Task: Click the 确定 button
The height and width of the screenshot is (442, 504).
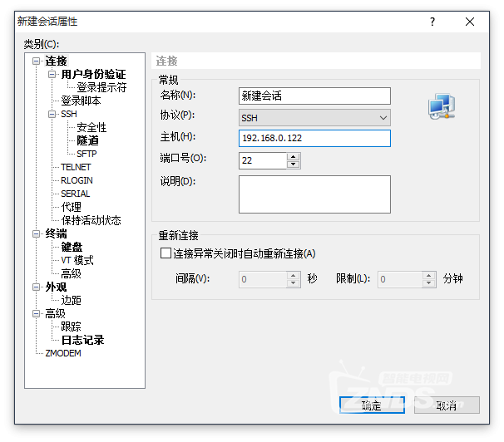Action: pos(372,405)
